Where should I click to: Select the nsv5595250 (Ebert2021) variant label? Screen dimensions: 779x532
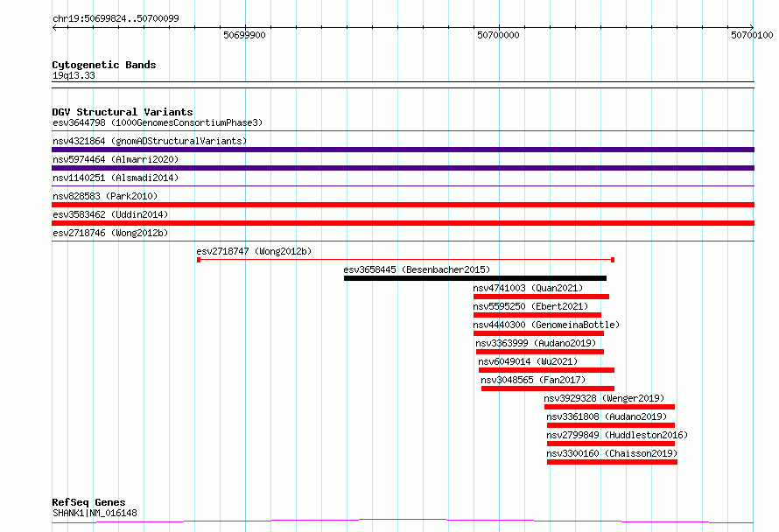tap(530, 306)
